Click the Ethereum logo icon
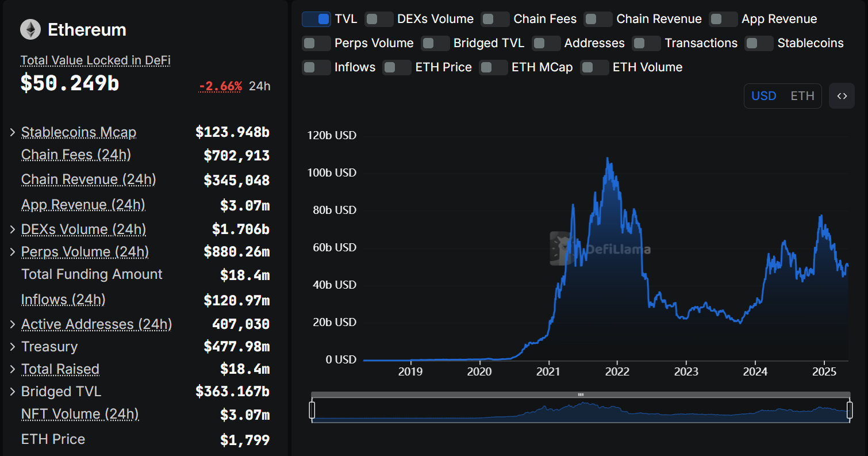The image size is (868, 456). tap(30, 30)
